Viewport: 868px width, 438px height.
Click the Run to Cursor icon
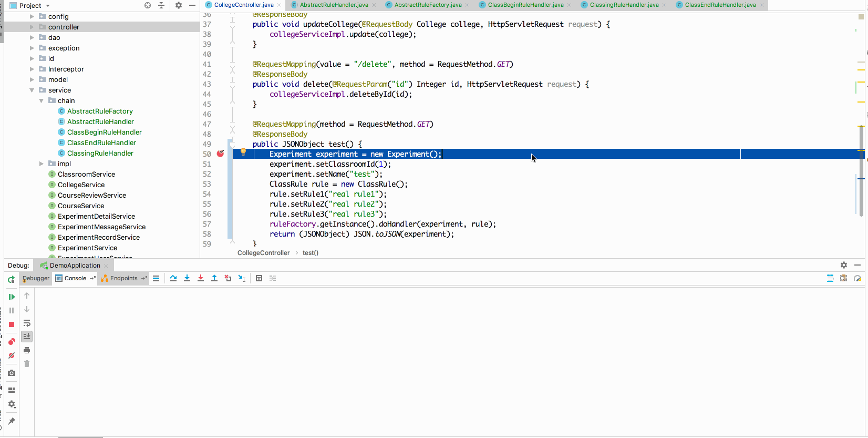click(x=242, y=278)
